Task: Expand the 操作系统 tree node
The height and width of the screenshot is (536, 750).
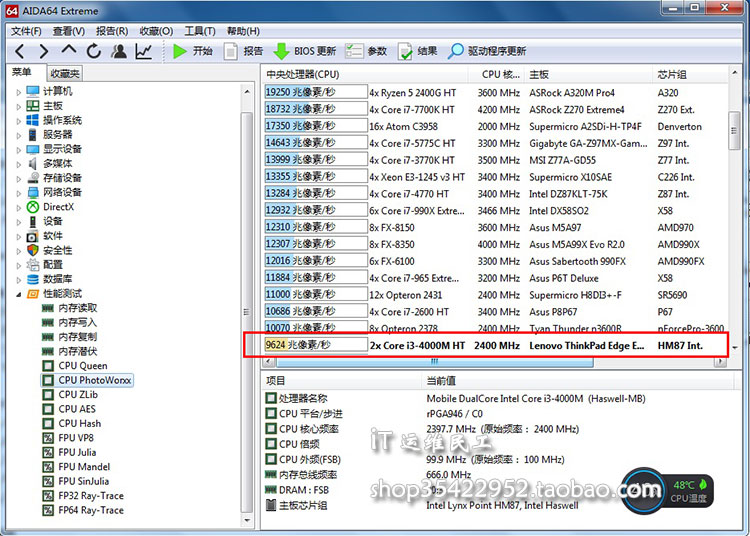Action: 19,120
